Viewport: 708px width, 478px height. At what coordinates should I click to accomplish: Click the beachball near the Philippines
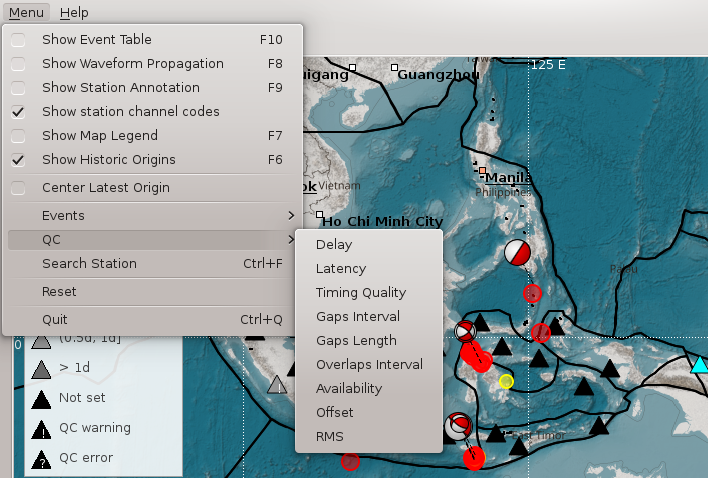pos(516,252)
